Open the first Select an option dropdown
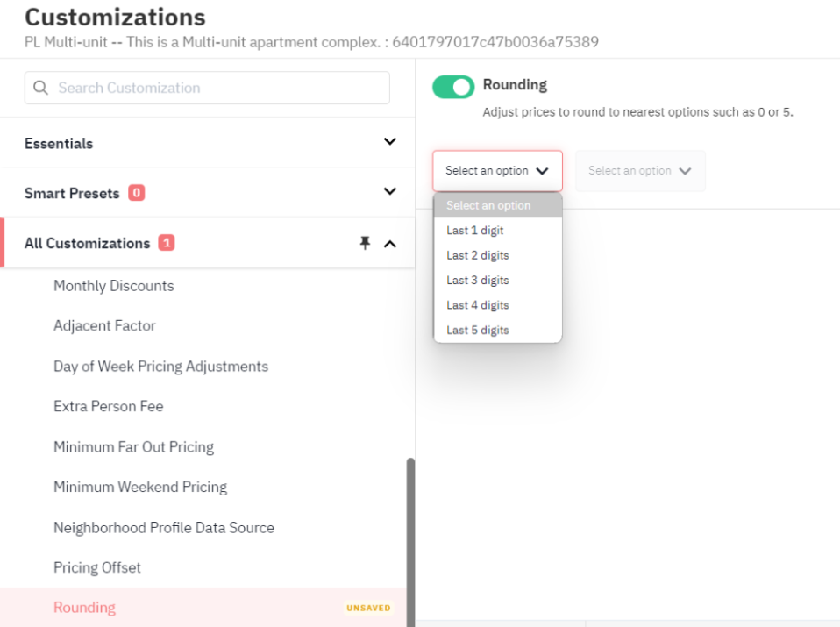The width and height of the screenshot is (840, 627). pyautogui.click(x=497, y=171)
